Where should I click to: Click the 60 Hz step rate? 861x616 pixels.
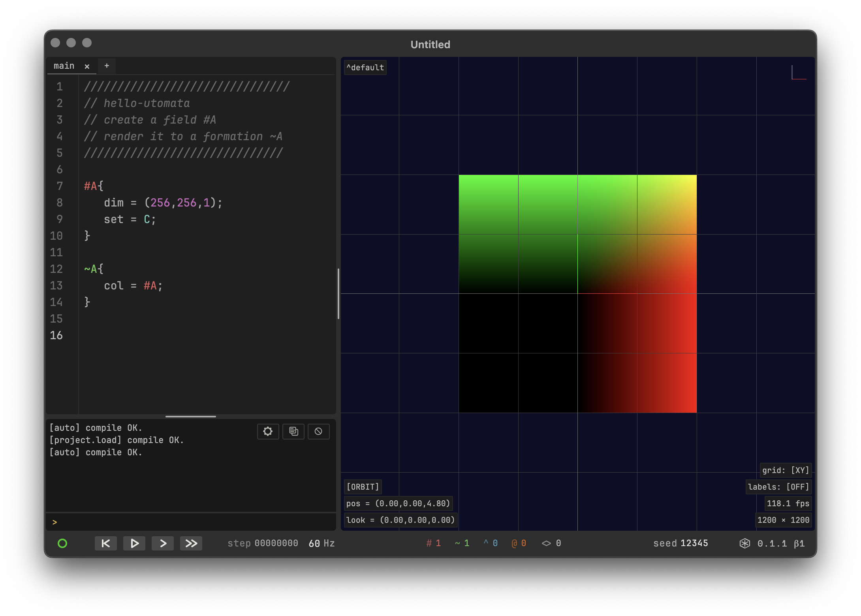[321, 543]
